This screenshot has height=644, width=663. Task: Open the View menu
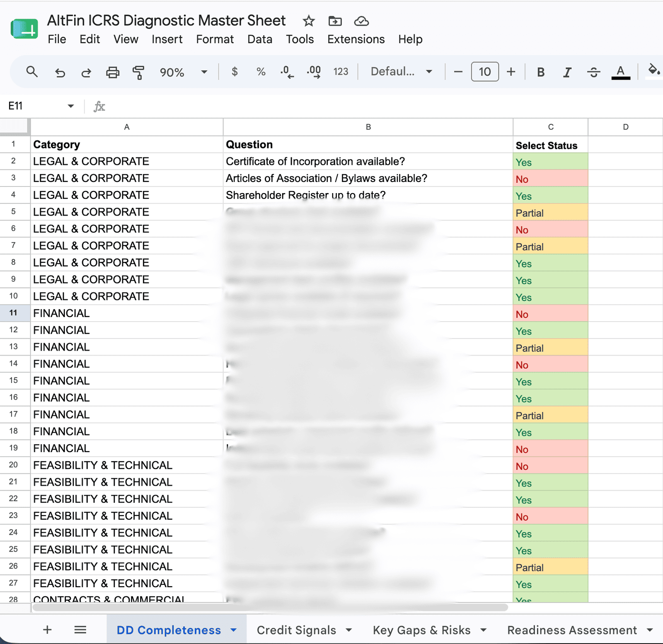click(x=126, y=39)
